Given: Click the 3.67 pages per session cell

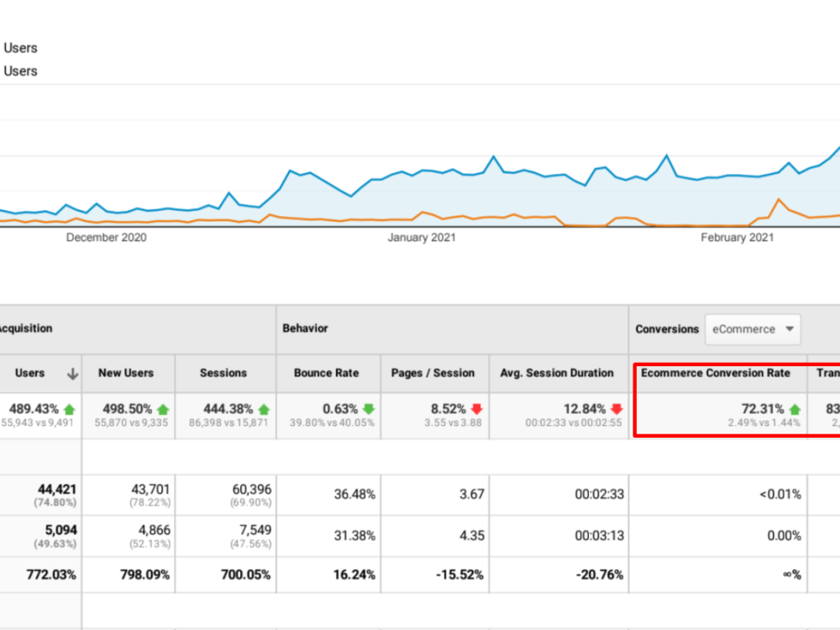Looking at the screenshot, I should coord(472,494).
